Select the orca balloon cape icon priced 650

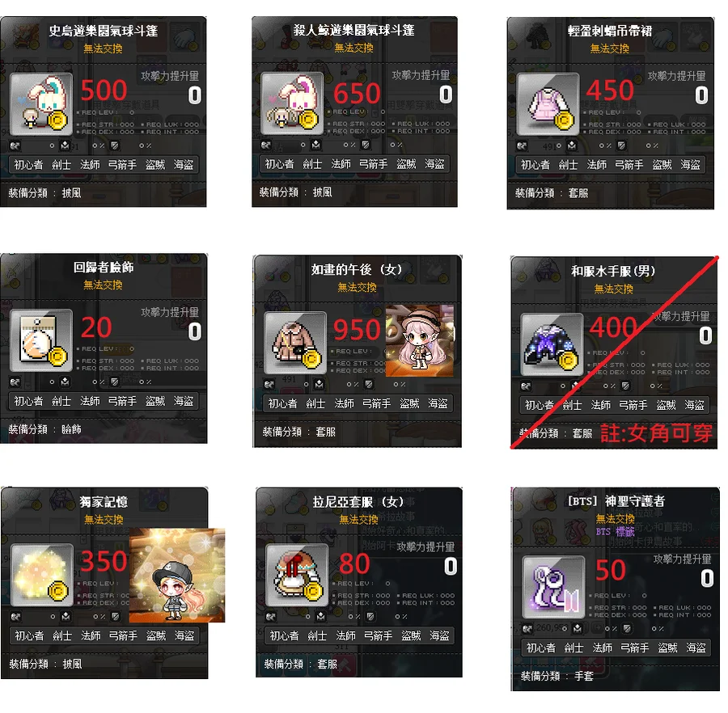pyautogui.click(x=292, y=104)
